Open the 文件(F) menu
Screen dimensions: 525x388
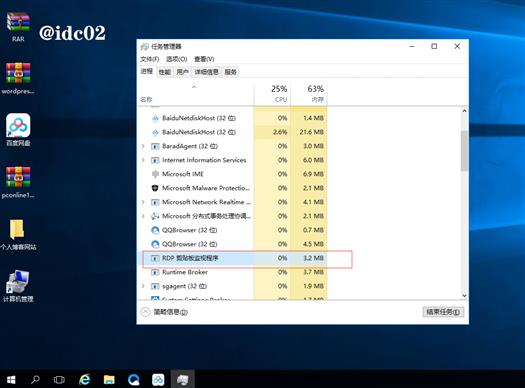pos(149,59)
